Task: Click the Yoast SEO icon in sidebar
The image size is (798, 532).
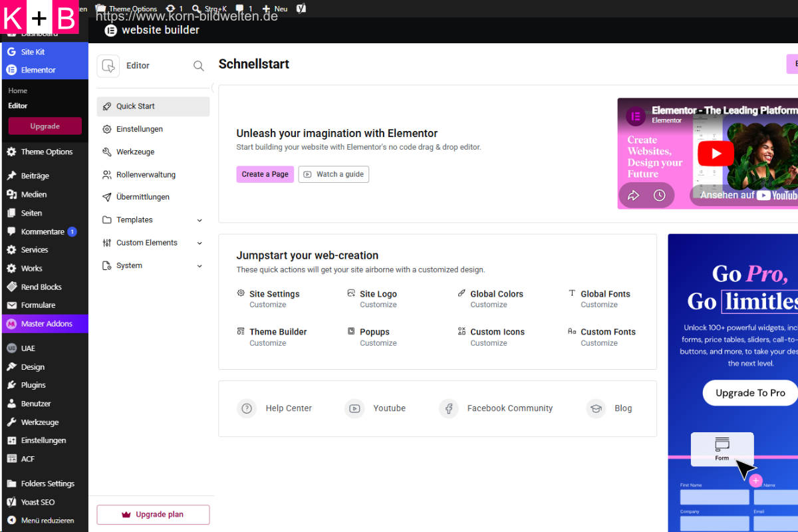Action: [x=11, y=502]
